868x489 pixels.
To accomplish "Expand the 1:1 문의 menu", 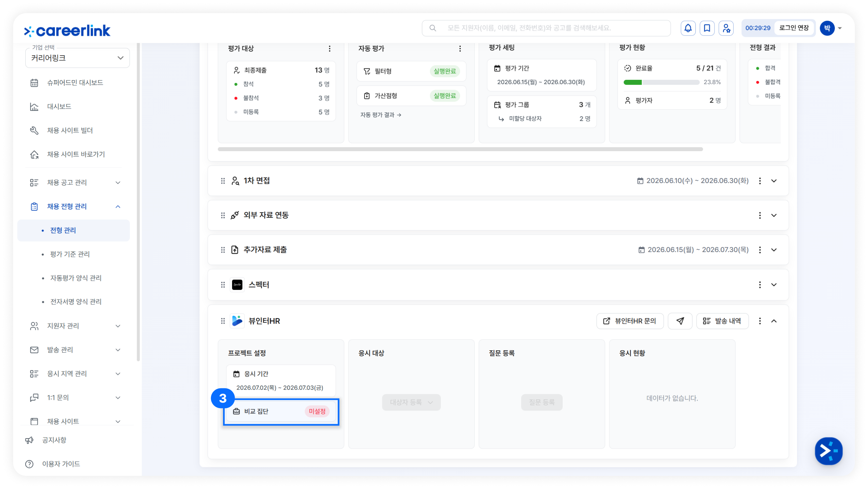I will tap(118, 398).
